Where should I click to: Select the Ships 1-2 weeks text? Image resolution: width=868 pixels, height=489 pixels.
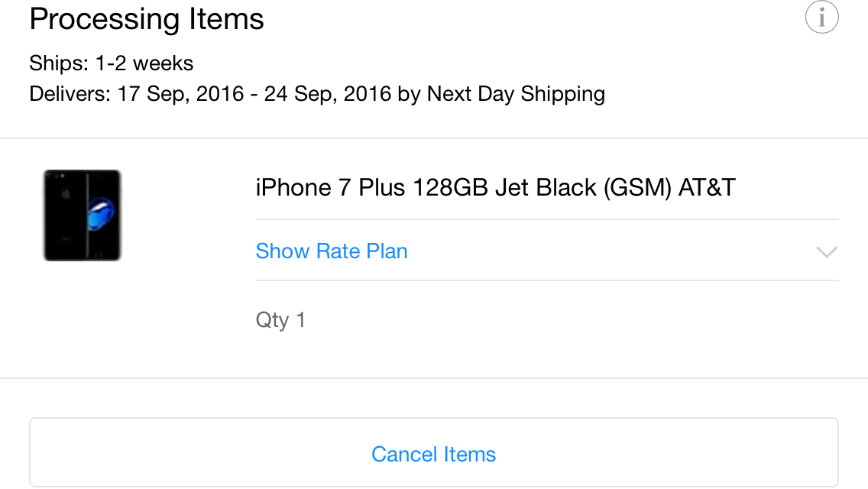(112, 63)
